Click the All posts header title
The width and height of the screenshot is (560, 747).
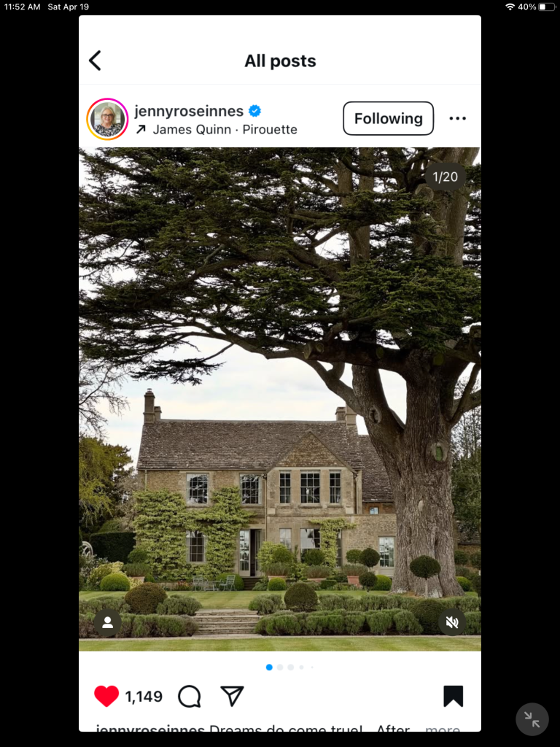(x=280, y=61)
